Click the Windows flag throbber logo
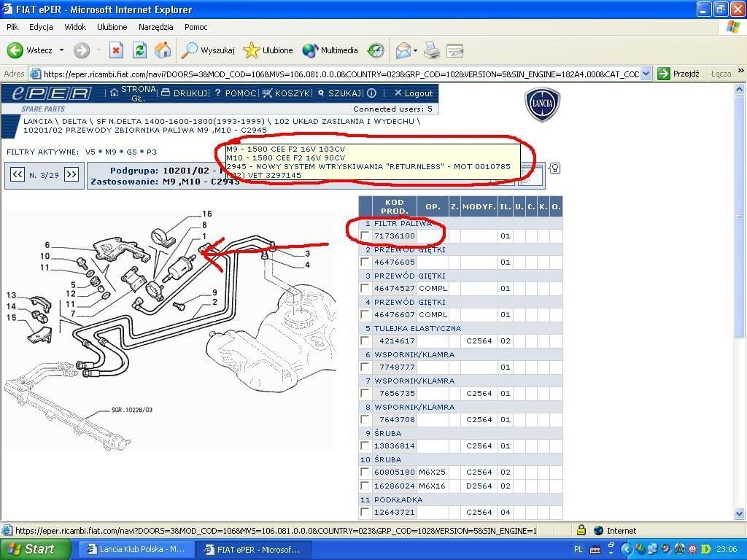The height and width of the screenshot is (560, 747). (x=733, y=27)
